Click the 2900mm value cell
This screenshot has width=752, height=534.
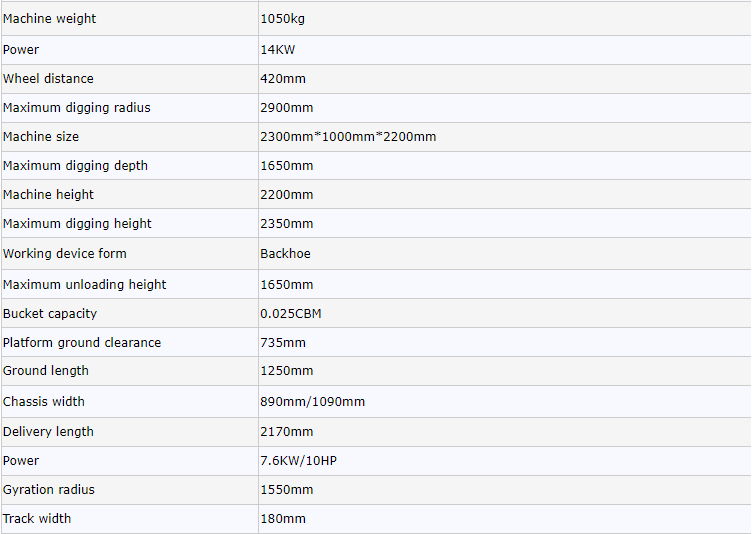(x=286, y=107)
